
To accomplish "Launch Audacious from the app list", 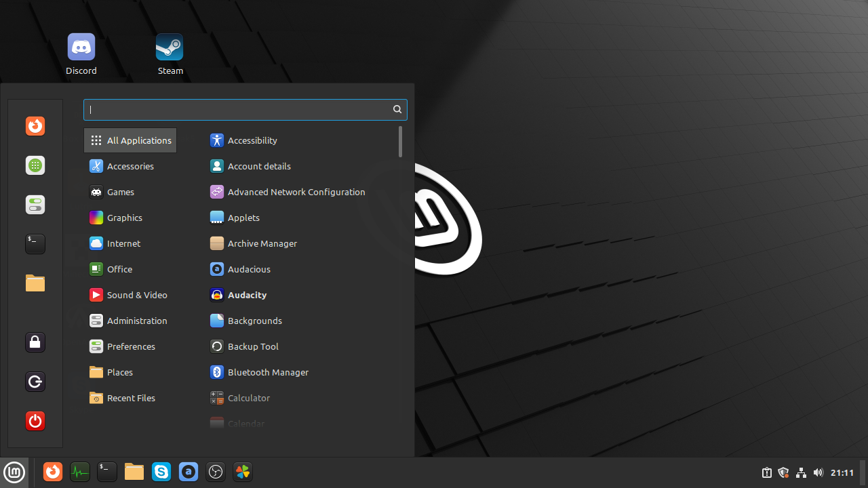I will click(300, 269).
